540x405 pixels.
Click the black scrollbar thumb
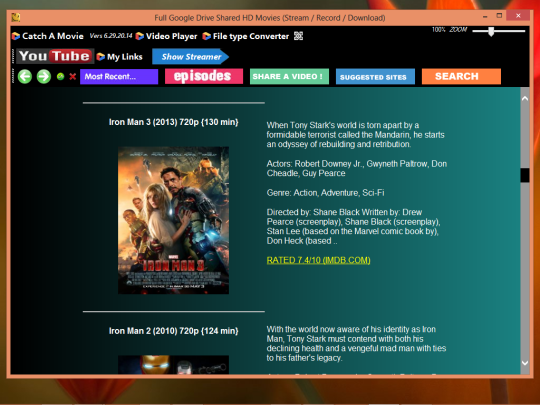click(x=525, y=175)
